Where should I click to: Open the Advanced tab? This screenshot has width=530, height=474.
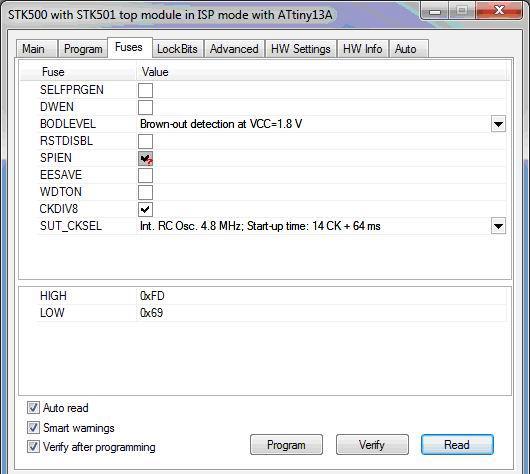tap(234, 49)
